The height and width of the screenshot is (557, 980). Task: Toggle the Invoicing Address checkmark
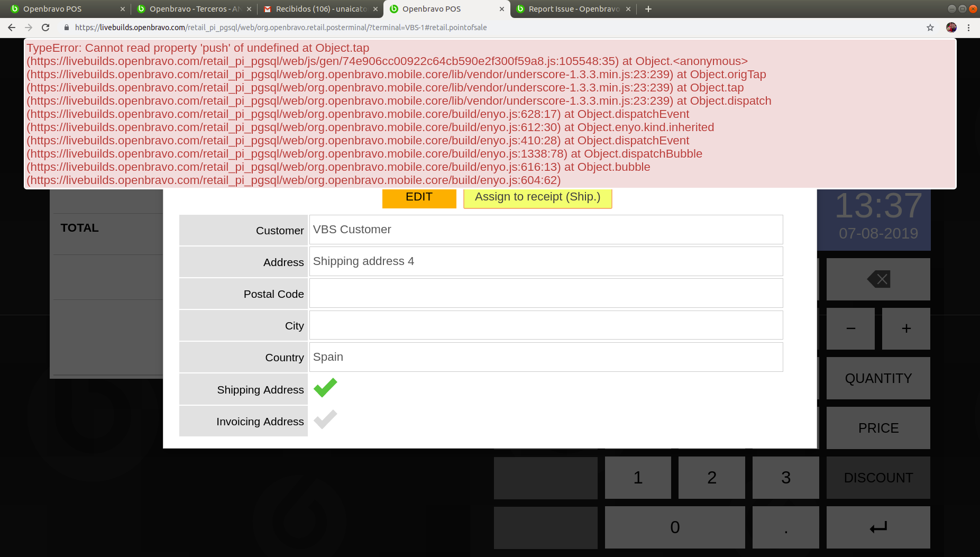pyautogui.click(x=325, y=420)
